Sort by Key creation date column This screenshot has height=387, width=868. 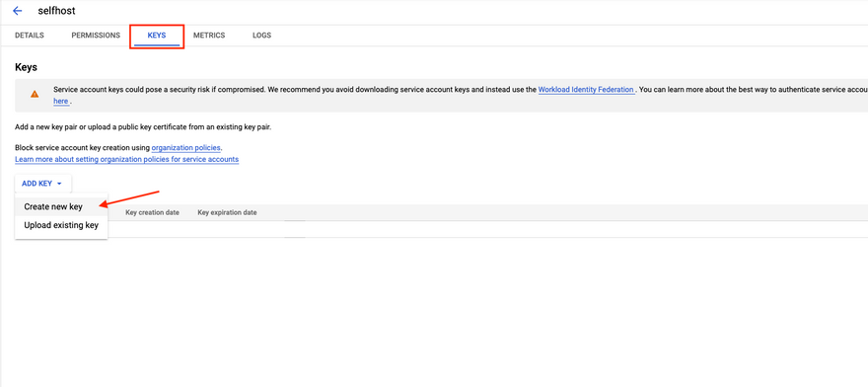[152, 212]
